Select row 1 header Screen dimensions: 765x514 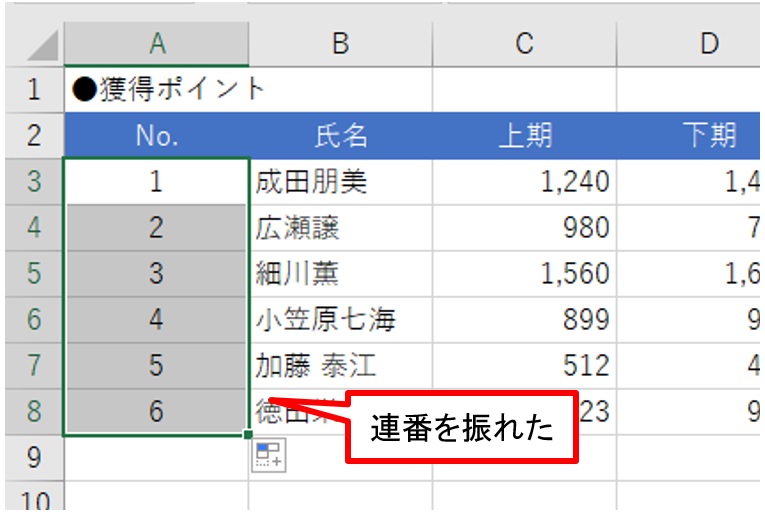coord(34,90)
